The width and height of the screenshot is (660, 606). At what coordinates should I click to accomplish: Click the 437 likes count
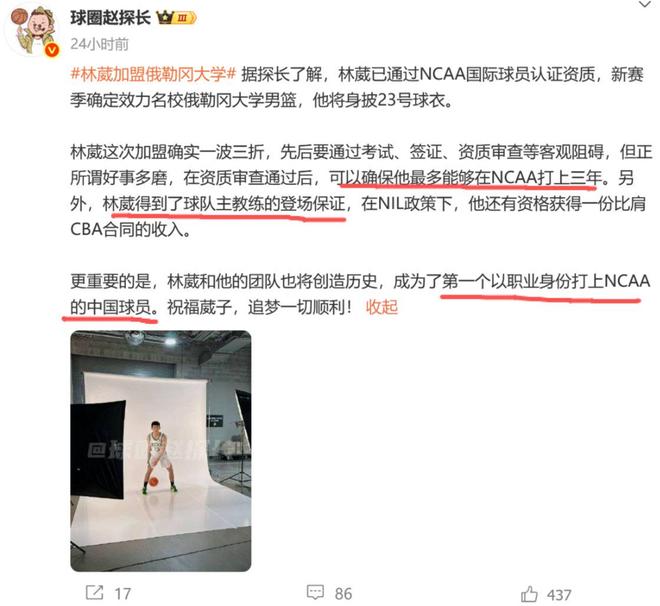559,595
